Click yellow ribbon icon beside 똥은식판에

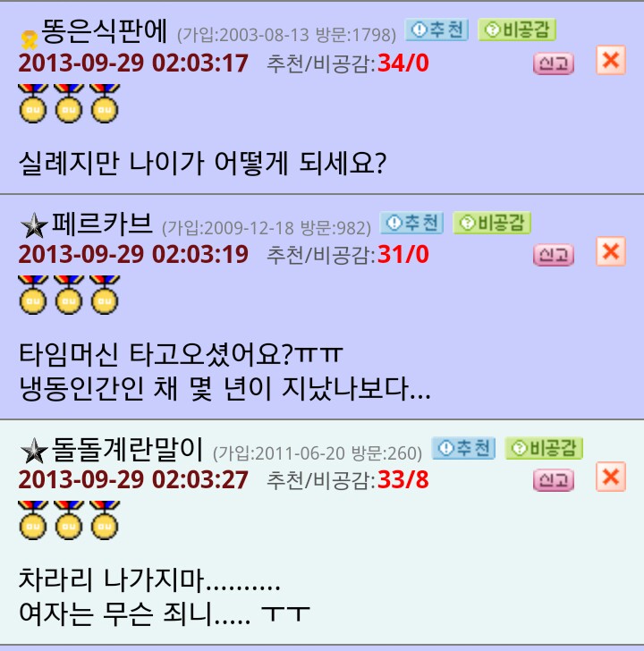(30, 40)
